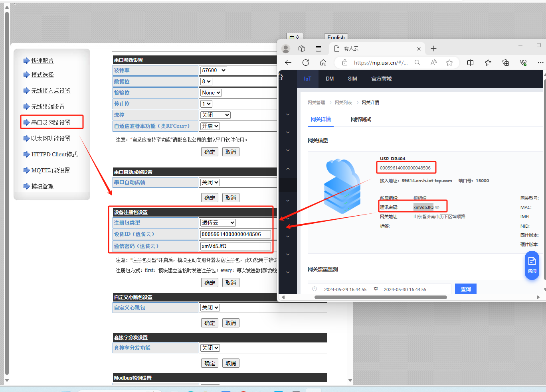Open the HTTPD Client模式 sidebar link
546x392 pixels.
[x=55, y=154]
